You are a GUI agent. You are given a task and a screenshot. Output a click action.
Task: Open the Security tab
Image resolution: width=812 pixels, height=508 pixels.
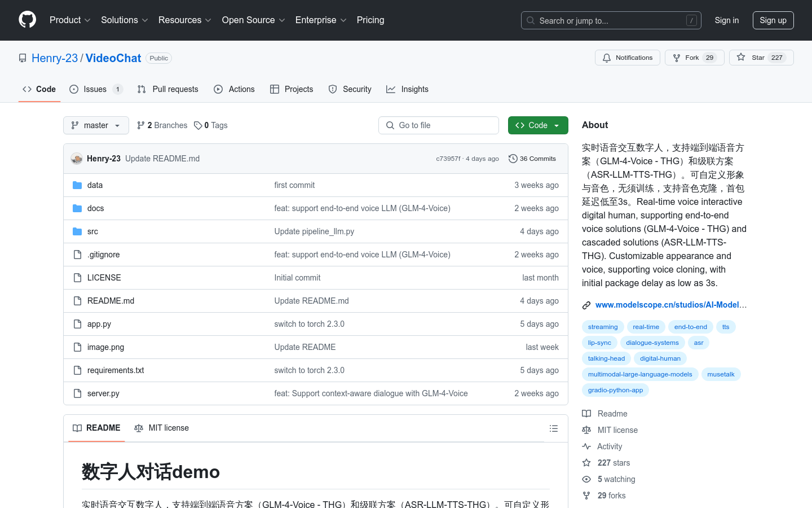point(350,89)
